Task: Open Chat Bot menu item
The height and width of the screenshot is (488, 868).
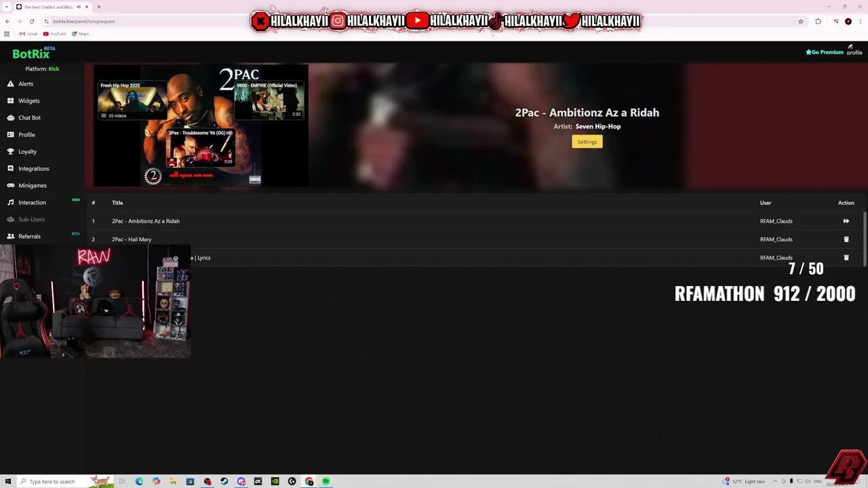Action: point(29,118)
